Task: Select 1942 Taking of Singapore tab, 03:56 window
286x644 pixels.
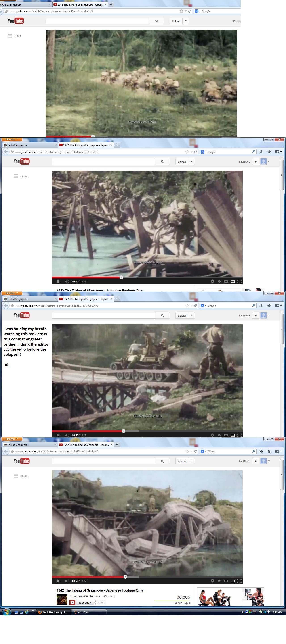Action: 86,444
